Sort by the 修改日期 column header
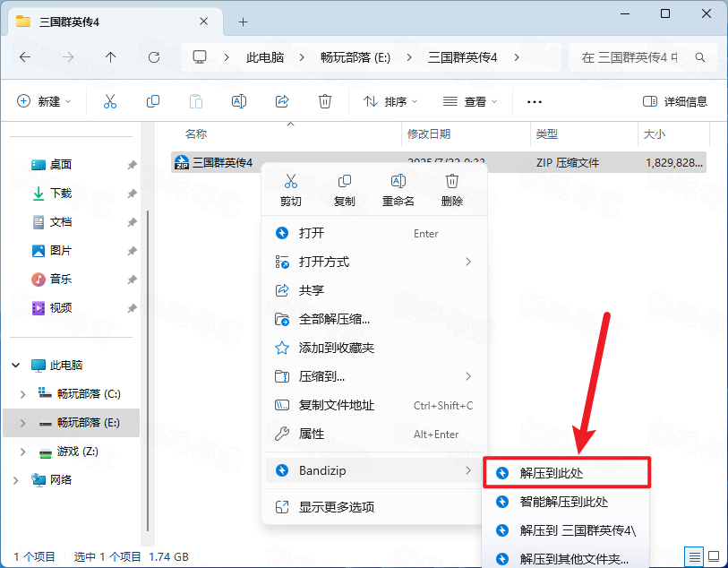The height and width of the screenshot is (568, 728). [x=429, y=134]
